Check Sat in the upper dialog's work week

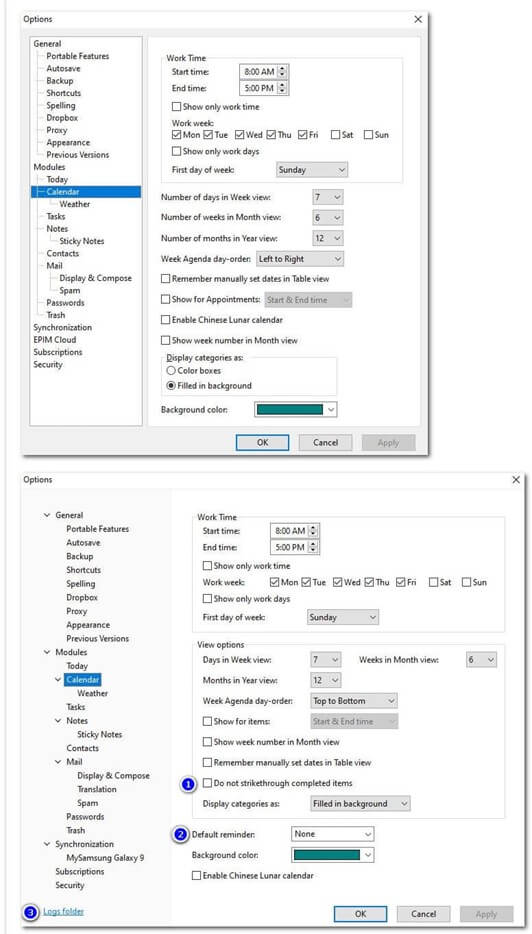coord(335,135)
